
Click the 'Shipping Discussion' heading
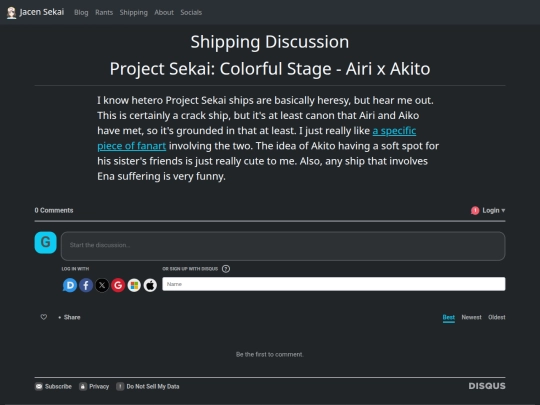270,42
